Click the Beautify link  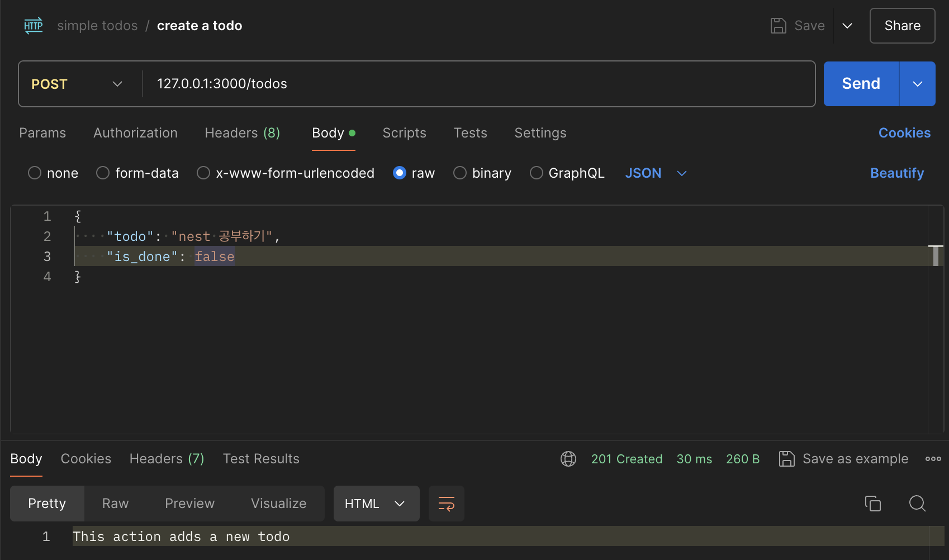coord(897,173)
